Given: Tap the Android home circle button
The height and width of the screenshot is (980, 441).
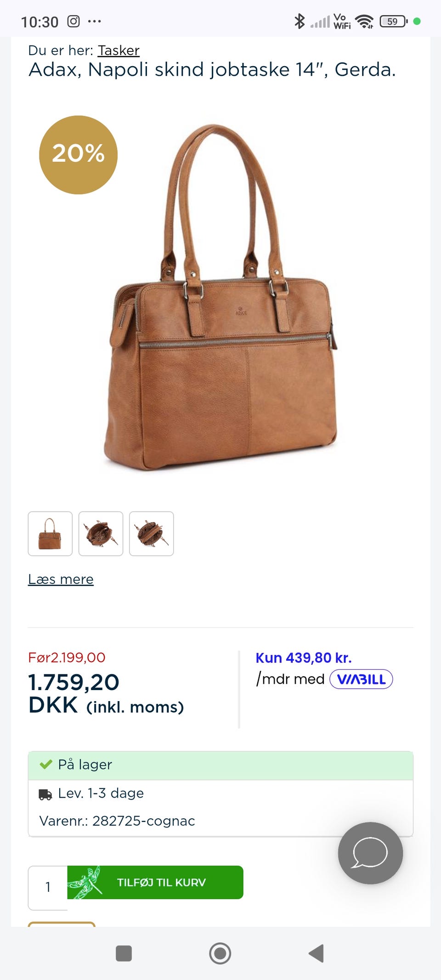Looking at the screenshot, I should tap(220, 953).
